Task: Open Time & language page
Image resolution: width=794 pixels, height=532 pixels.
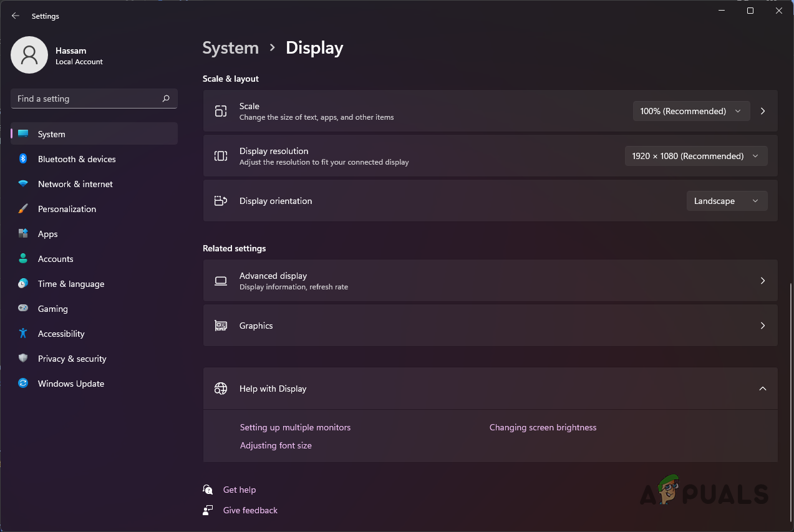Action: tap(94, 284)
